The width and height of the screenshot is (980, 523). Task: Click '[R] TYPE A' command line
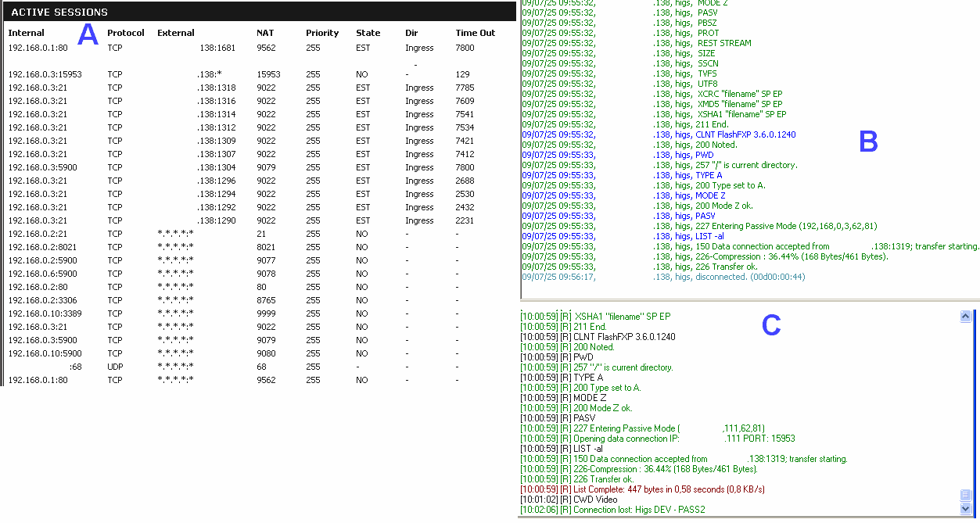tap(562, 378)
